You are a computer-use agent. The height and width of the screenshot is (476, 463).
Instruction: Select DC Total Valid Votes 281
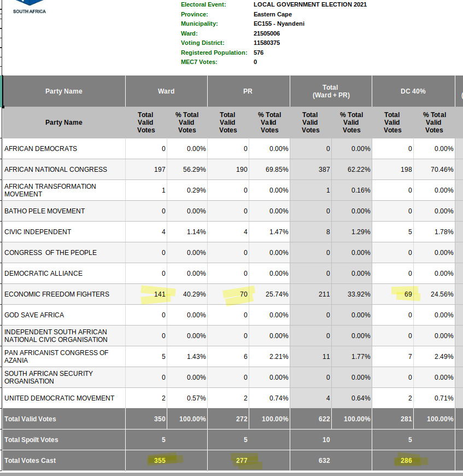[x=406, y=419]
